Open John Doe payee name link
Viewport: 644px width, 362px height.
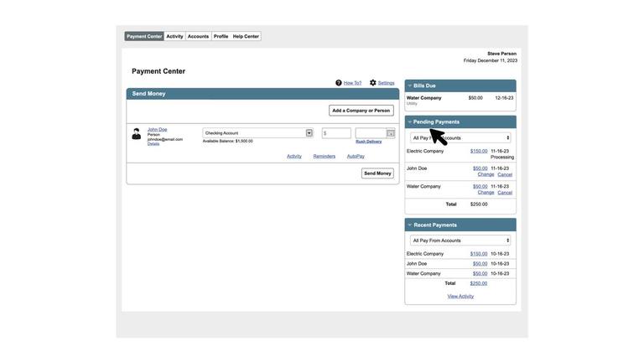pyautogui.click(x=158, y=129)
